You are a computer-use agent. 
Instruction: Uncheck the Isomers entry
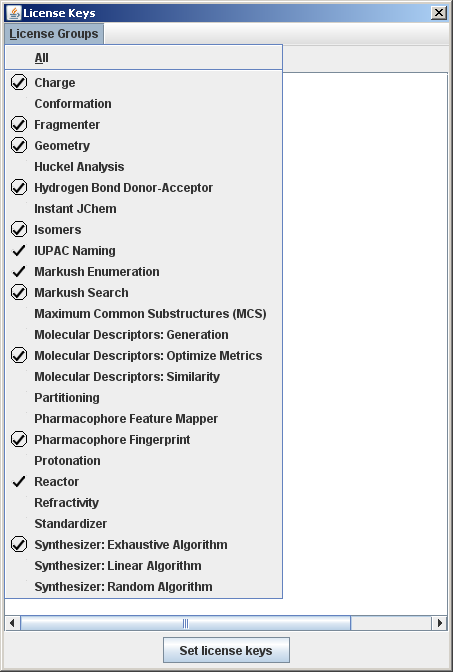[x=144, y=230]
